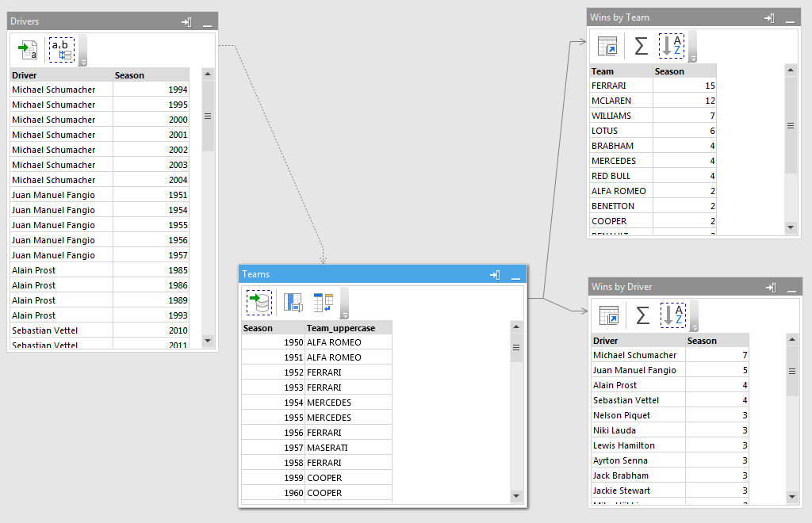The height and width of the screenshot is (523, 812).
Task: Select the Teams panel title bar
Action: (x=383, y=274)
